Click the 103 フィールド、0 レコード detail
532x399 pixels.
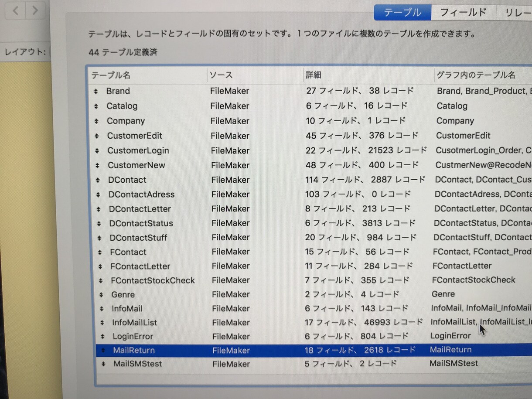click(x=358, y=194)
